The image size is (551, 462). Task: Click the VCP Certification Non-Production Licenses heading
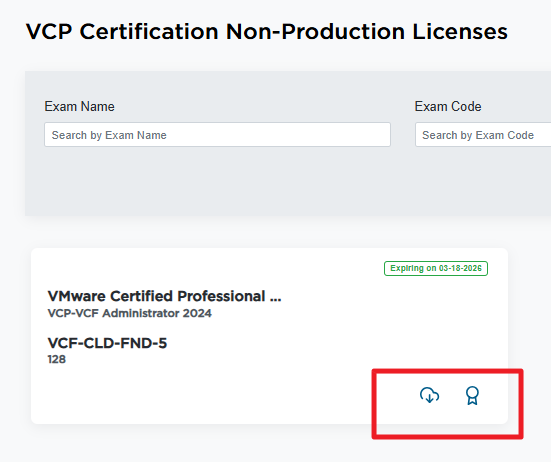(267, 32)
